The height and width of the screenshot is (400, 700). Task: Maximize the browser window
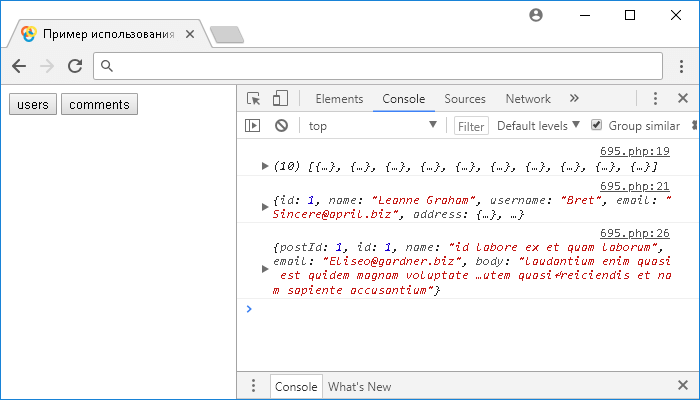pos(630,15)
